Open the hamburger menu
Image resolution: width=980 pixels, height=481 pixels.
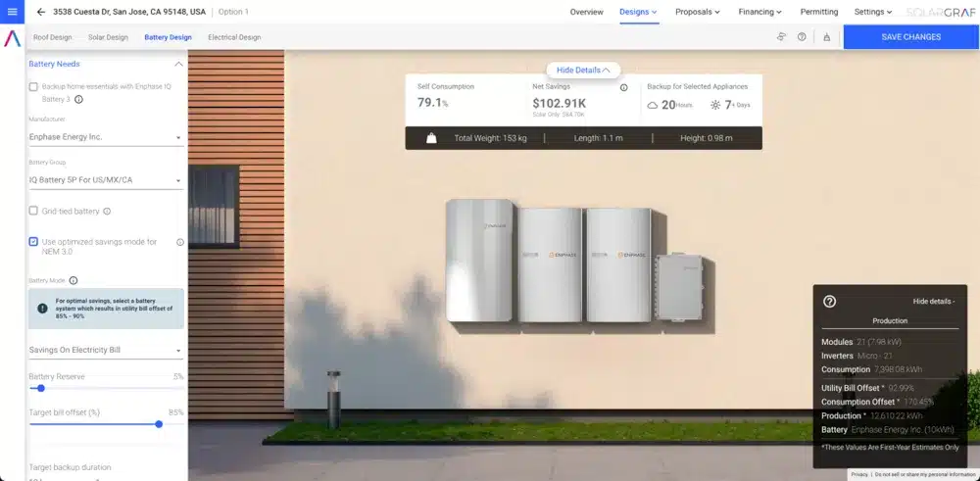13,12
